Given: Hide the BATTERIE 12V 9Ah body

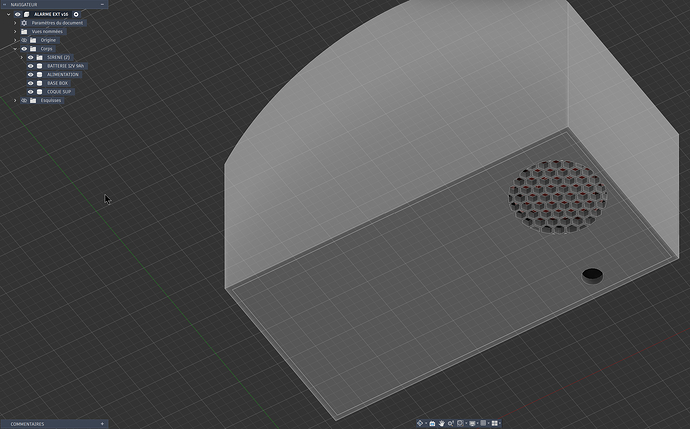Looking at the screenshot, I should click(30, 66).
